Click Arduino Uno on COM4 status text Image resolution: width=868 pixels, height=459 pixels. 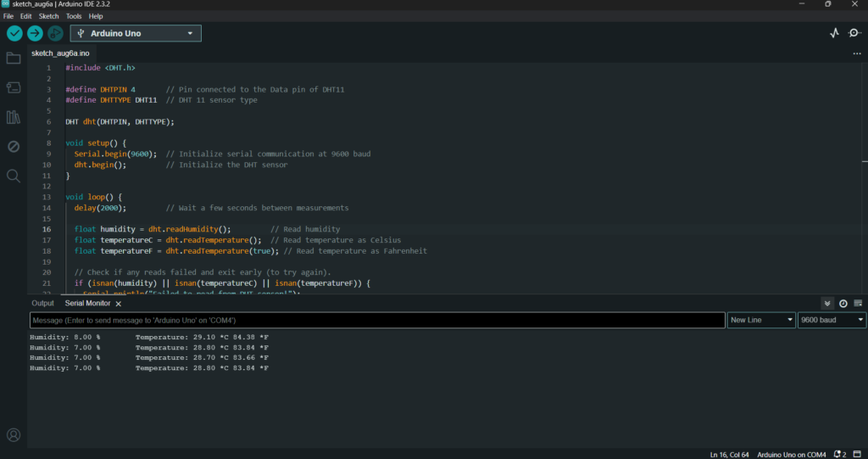click(x=792, y=455)
